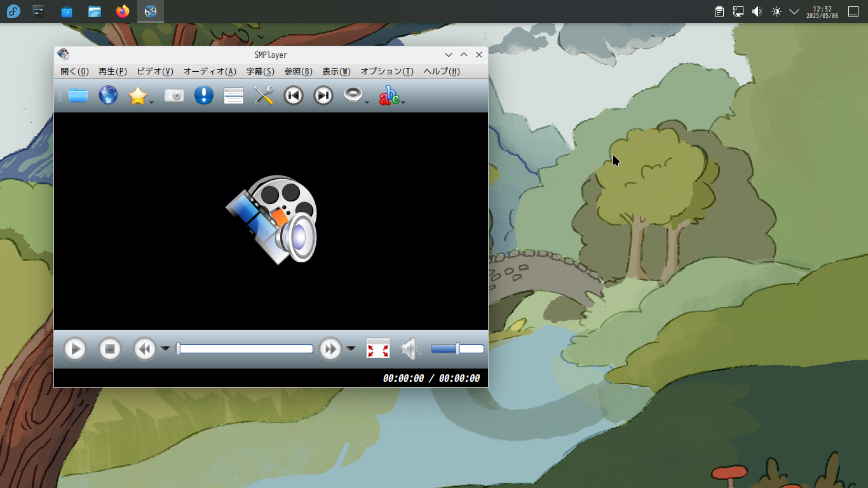
Task: Open the 参照(B) menu
Action: click(x=299, y=72)
